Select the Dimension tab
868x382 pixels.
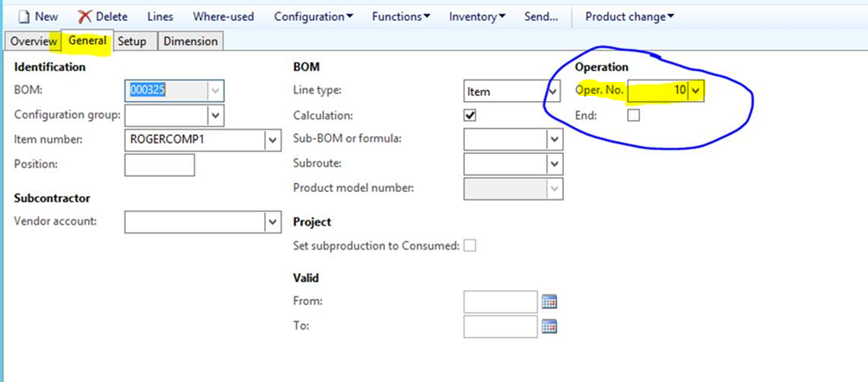(x=190, y=41)
